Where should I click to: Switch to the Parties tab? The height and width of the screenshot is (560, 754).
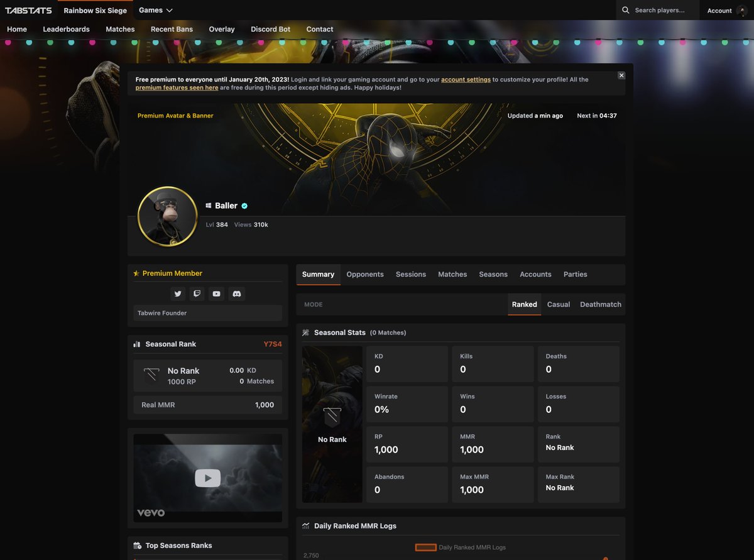pyautogui.click(x=576, y=275)
